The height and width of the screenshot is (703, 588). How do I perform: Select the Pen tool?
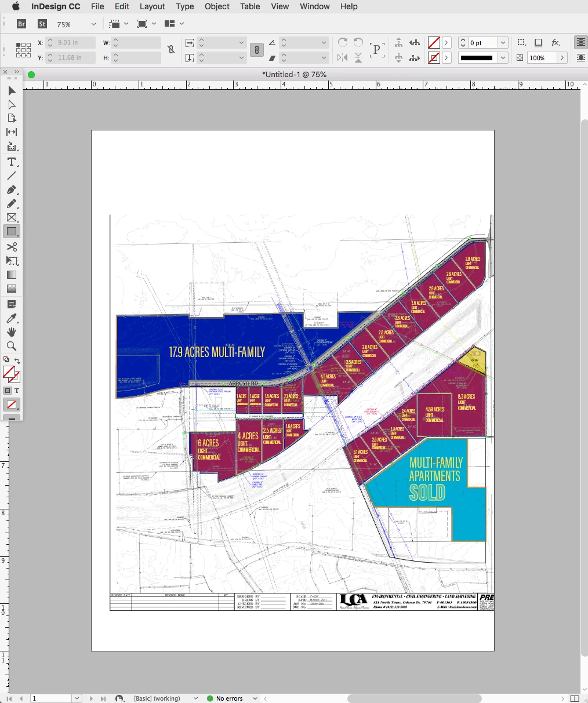12,190
